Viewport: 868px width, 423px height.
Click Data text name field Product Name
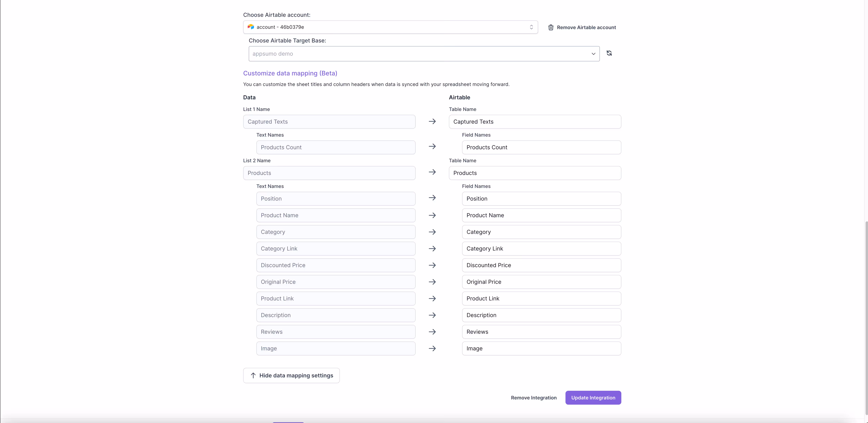click(x=336, y=215)
